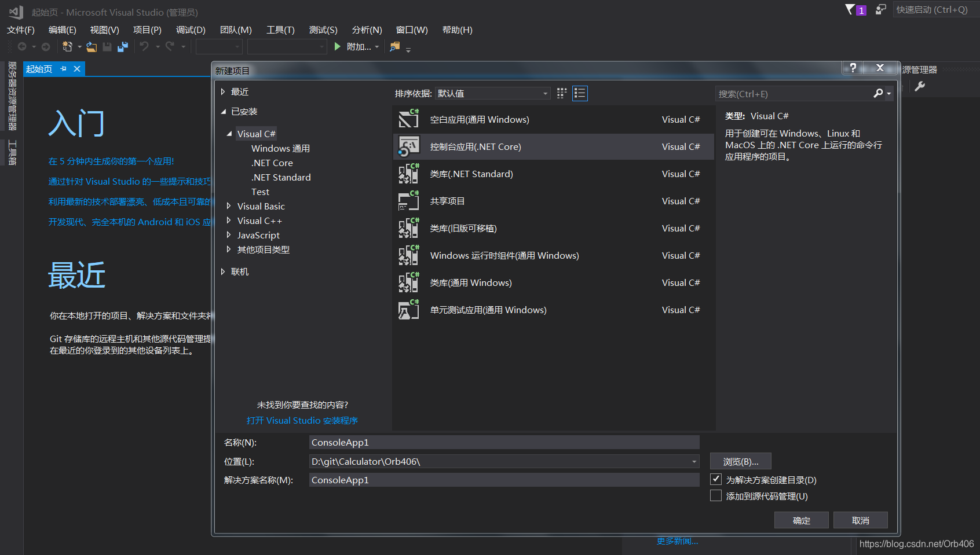
Task: Open the 帮助(H) menu
Action: click(458, 30)
